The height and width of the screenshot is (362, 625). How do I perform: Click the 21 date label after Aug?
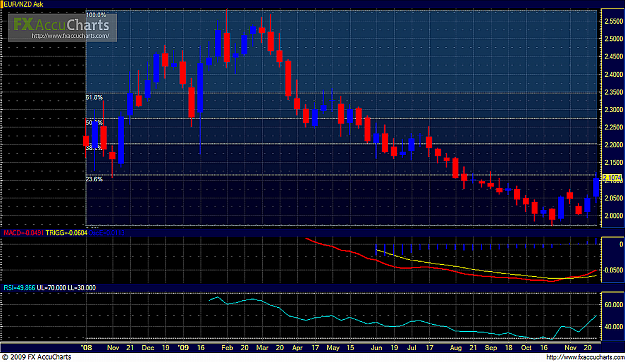pos(473,348)
